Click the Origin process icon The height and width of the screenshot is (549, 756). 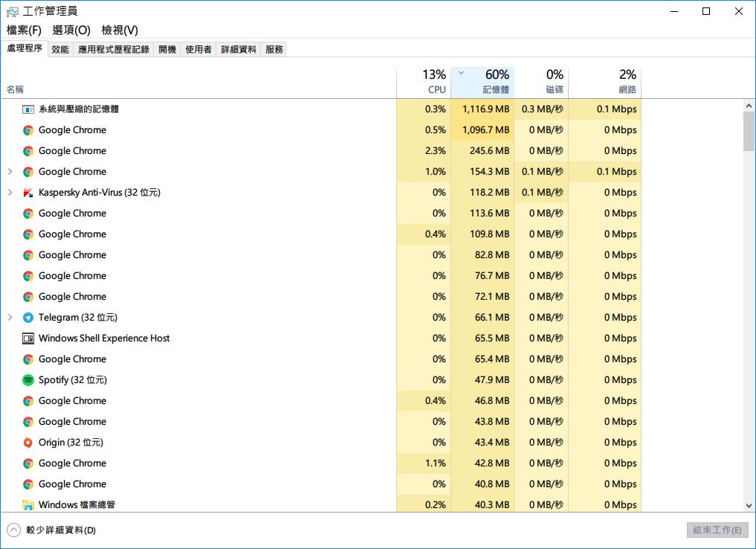[x=28, y=443]
